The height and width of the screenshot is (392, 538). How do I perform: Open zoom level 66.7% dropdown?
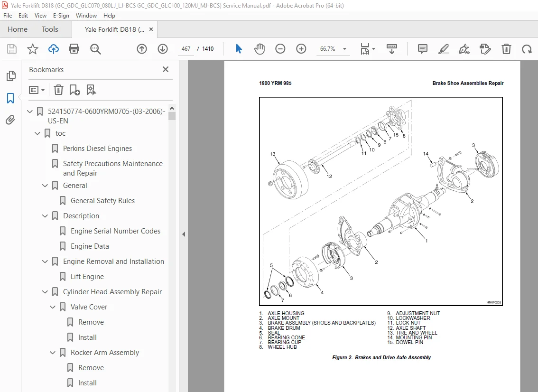click(344, 49)
